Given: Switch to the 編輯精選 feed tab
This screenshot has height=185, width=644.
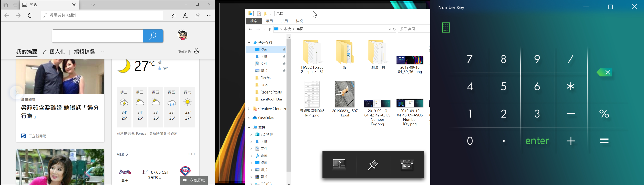Looking at the screenshot, I should coord(84,52).
